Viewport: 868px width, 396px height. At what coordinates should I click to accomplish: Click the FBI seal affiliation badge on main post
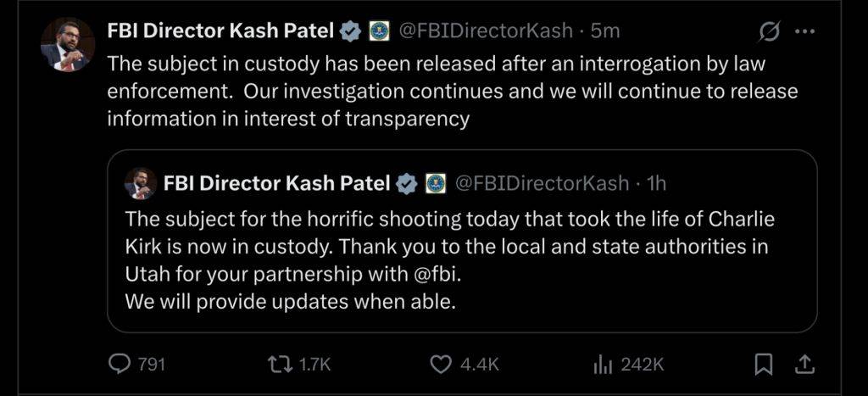[379, 31]
